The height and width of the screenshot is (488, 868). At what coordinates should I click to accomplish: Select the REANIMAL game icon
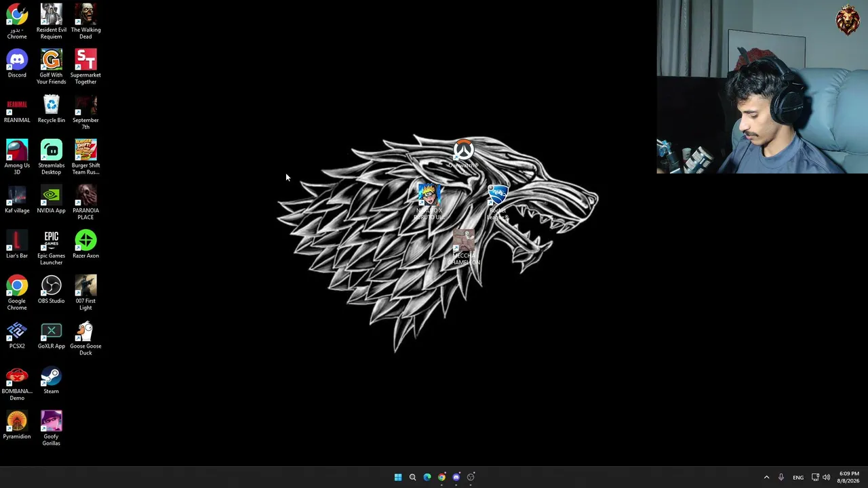pos(17,109)
